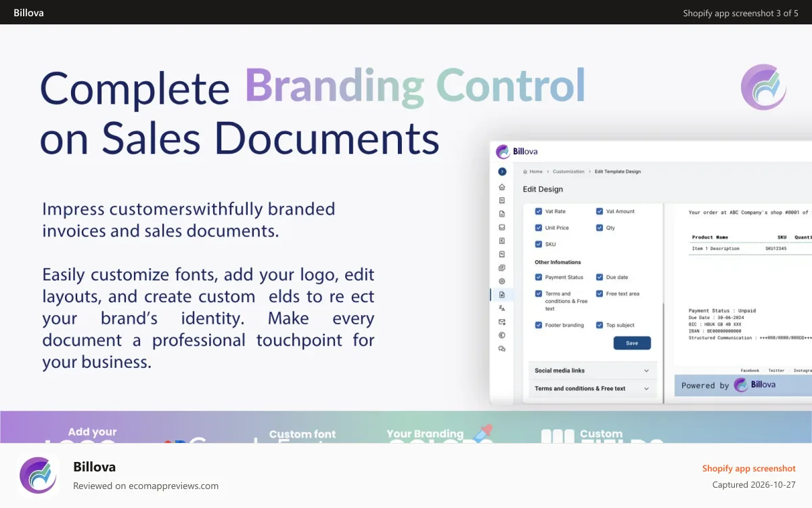Toggle the Payment Status checkbox
The width and height of the screenshot is (812, 508).
pyautogui.click(x=539, y=277)
